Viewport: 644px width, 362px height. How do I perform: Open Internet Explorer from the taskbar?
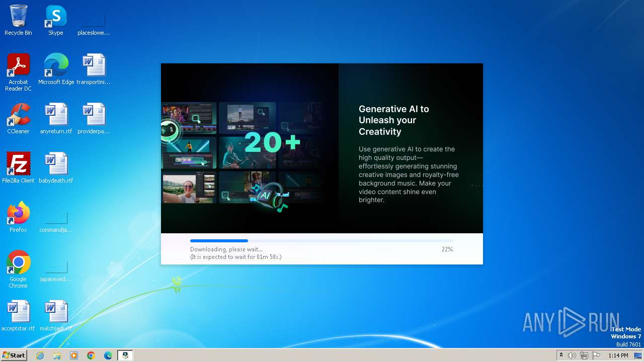click(x=40, y=355)
